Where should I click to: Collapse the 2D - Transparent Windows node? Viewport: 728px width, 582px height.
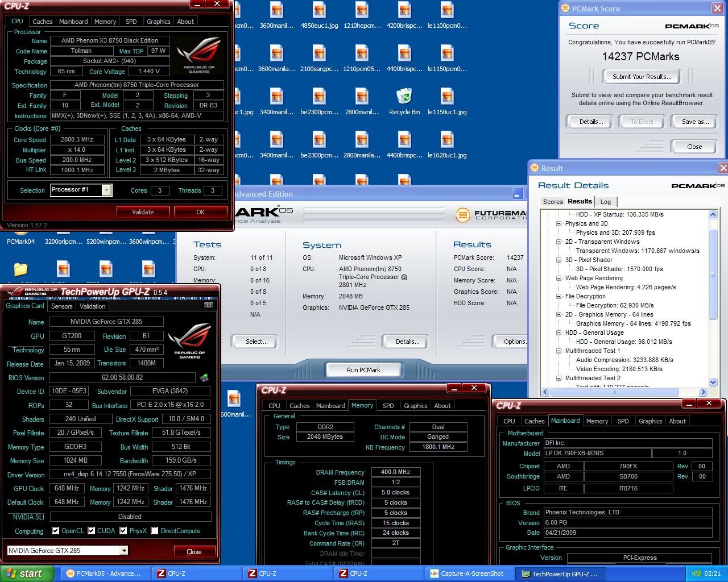(559, 242)
